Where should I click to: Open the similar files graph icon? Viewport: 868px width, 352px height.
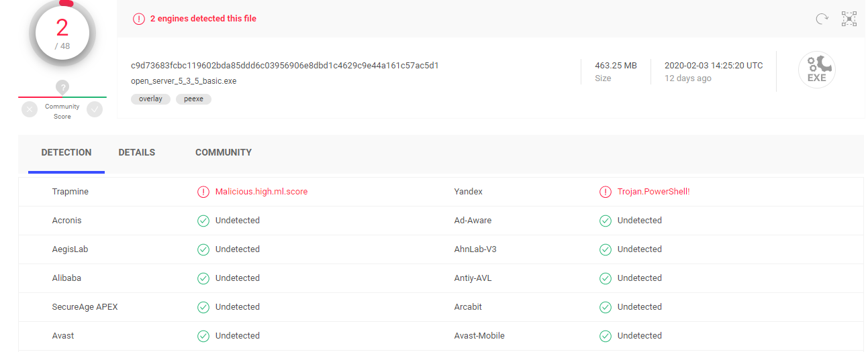tap(849, 19)
